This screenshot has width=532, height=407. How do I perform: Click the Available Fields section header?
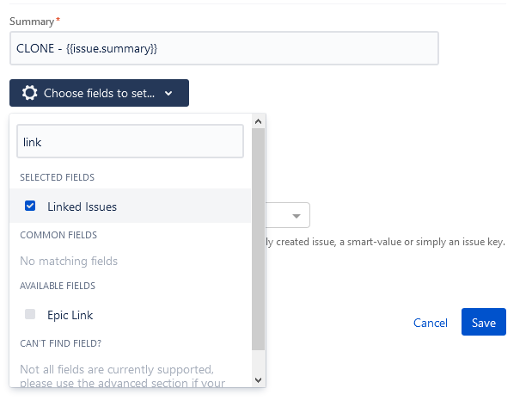tap(58, 286)
